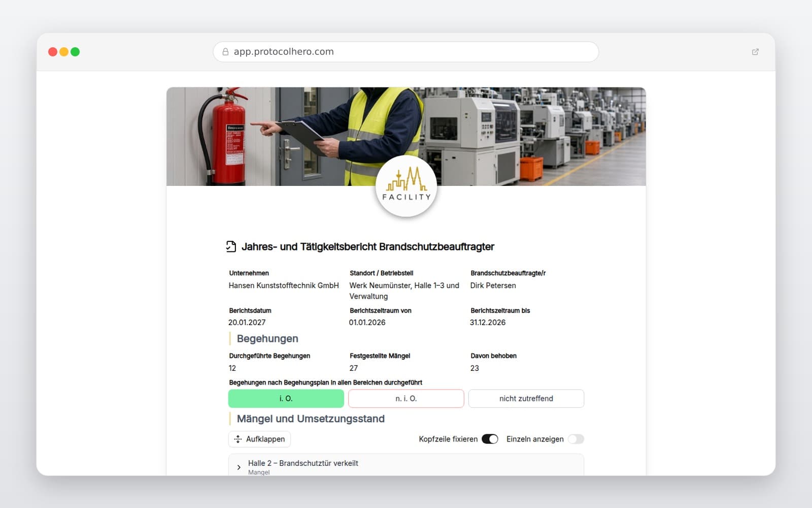Viewport: 812px width, 508px height.
Task: Click the name Dirk Petersen
Action: (x=493, y=285)
